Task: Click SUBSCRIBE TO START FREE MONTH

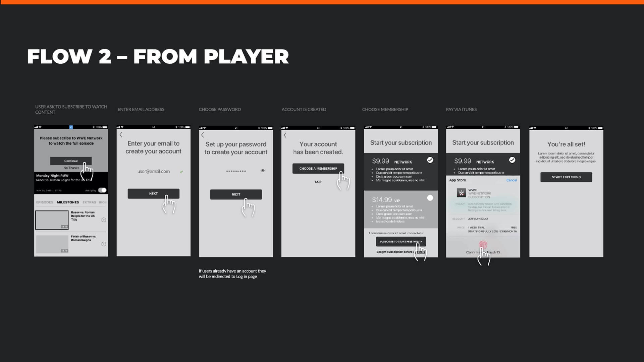Action: coord(400,241)
